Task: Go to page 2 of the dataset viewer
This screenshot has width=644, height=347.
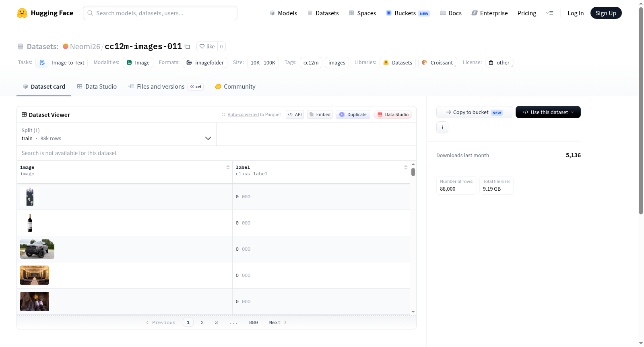Action: point(202,322)
